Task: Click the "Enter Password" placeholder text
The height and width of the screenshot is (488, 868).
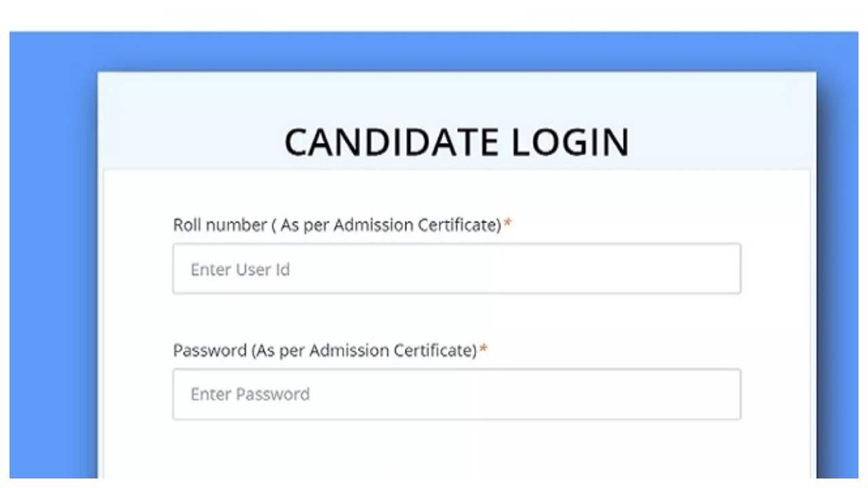Action: 250,394
